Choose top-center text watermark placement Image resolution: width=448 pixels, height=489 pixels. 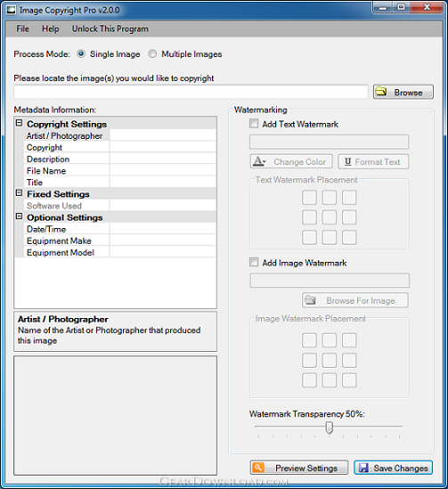(x=330, y=198)
